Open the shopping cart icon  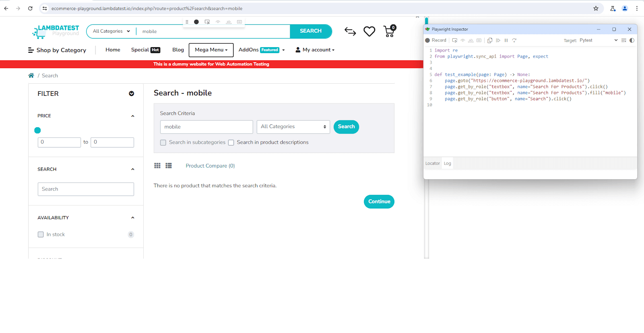pos(390,31)
